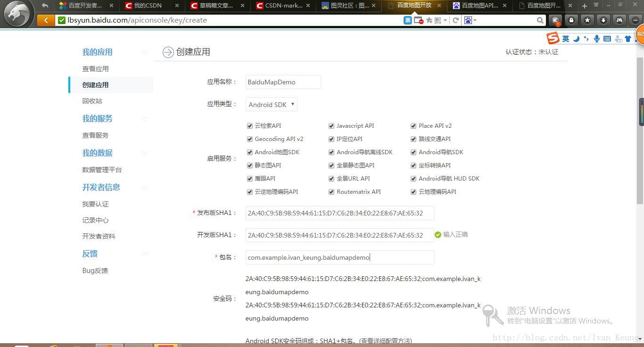
Task: Click the game controller toolbar icon
Action: click(x=619, y=20)
